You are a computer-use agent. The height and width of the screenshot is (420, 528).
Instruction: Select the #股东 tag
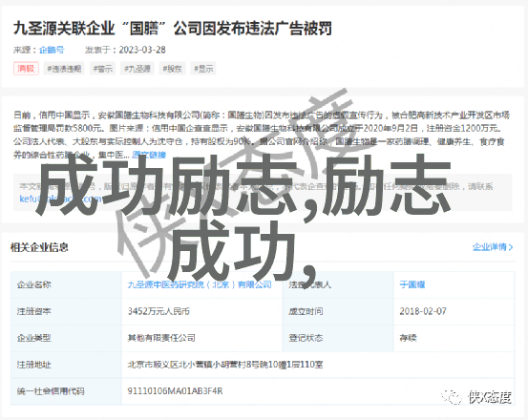point(172,69)
